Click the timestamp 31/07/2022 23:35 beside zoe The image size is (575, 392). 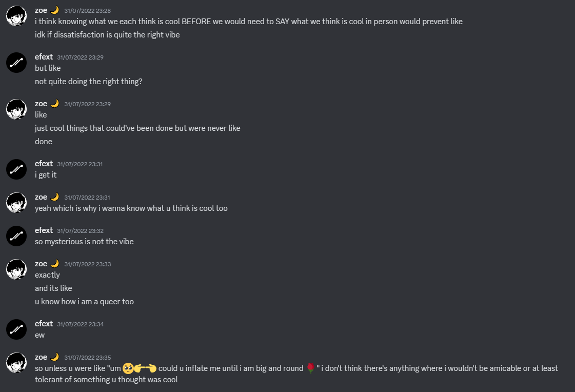click(x=88, y=358)
